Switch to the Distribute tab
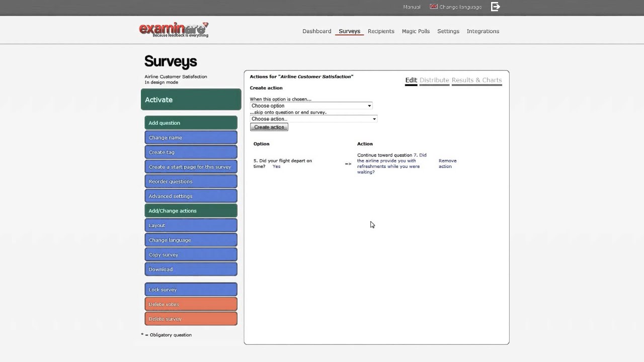644x362 pixels. [434, 80]
